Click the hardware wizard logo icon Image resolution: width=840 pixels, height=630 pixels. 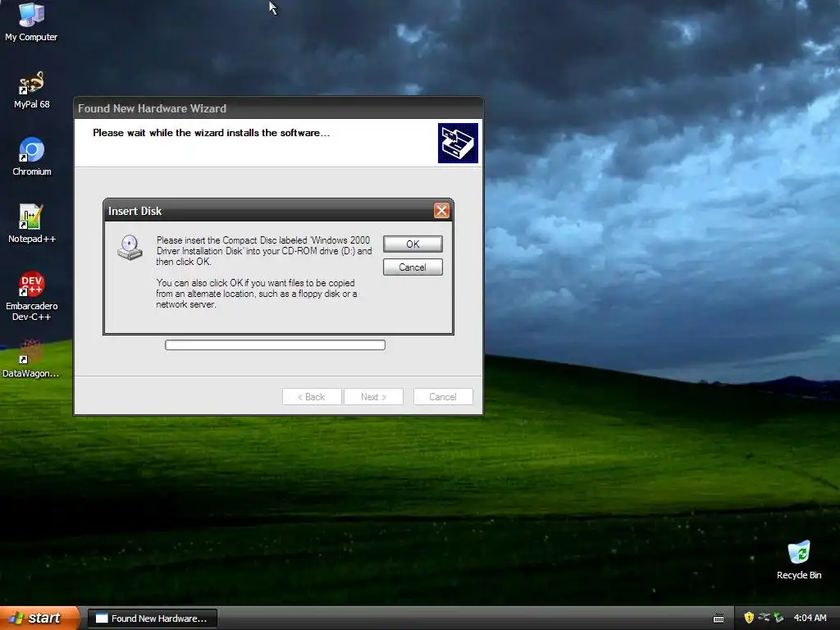click(x=458, y=143)
